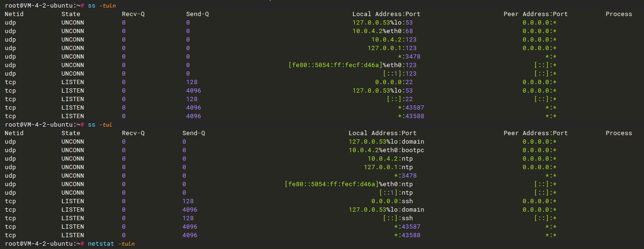This screenshot has width=644, height=249.
Task: Click the Netid header of the ss -tuln output
Action: tap(14, 14)
